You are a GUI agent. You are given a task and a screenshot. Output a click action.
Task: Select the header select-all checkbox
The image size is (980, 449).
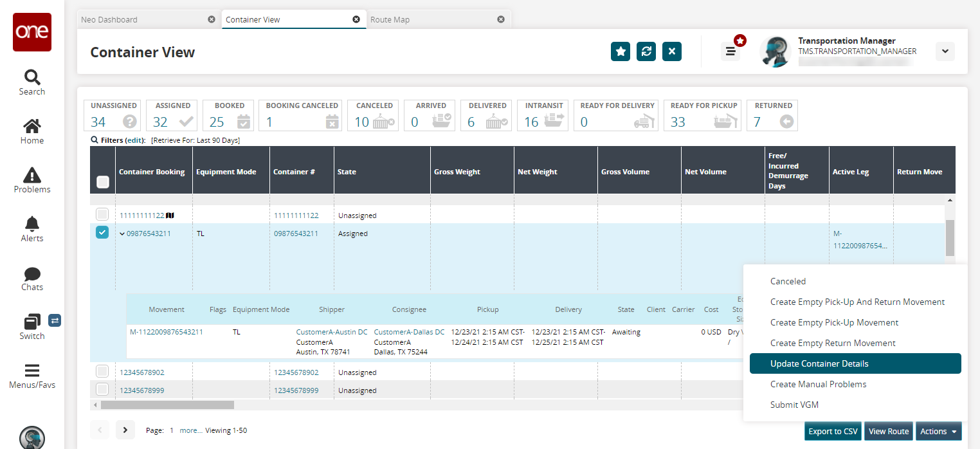(102, 183)
